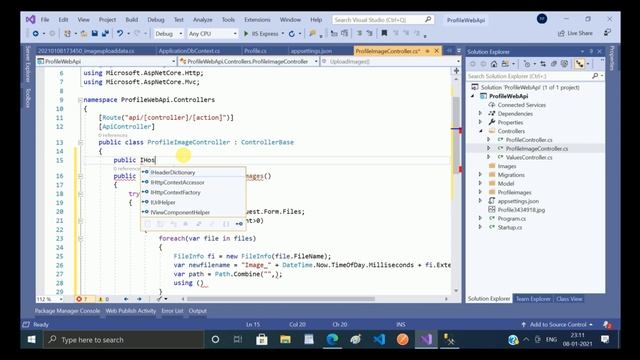The width and height of the screenshot is (640, 360).
Task: Open the Solution Configurations Debug dropdown
Action: (x=169, y=33)
